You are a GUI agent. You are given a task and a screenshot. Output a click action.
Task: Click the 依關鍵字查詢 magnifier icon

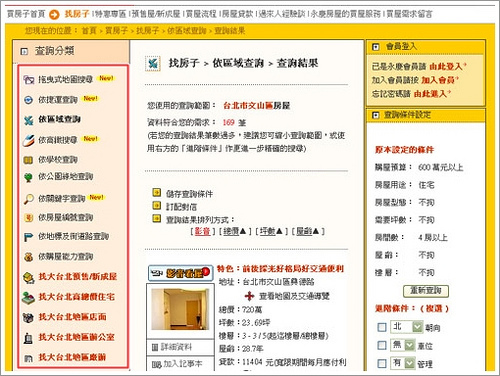29,199
